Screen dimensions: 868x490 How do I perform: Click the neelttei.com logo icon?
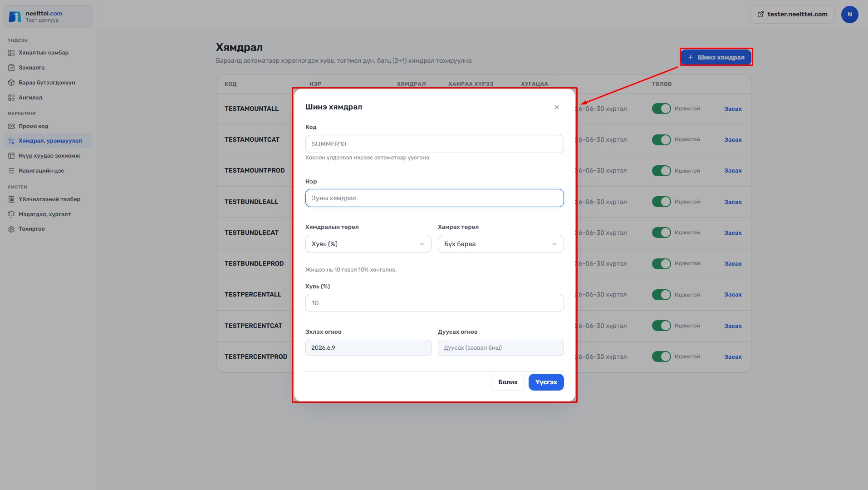coord(15,17)
